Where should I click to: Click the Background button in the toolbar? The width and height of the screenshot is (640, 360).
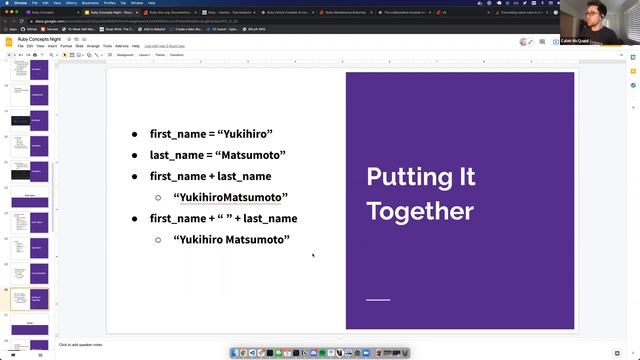tap(125, 55)
